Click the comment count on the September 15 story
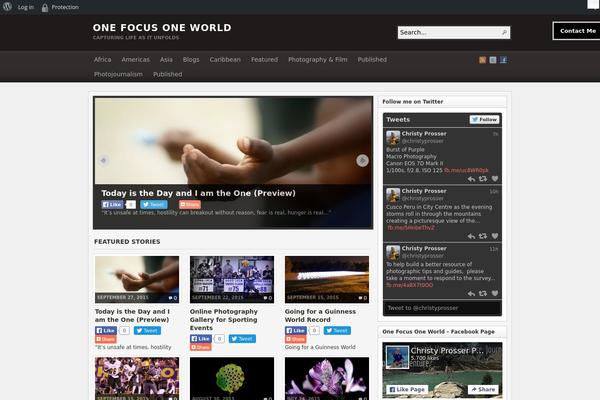This screenshot has height=400, width=600. click(x=362, y=298)
